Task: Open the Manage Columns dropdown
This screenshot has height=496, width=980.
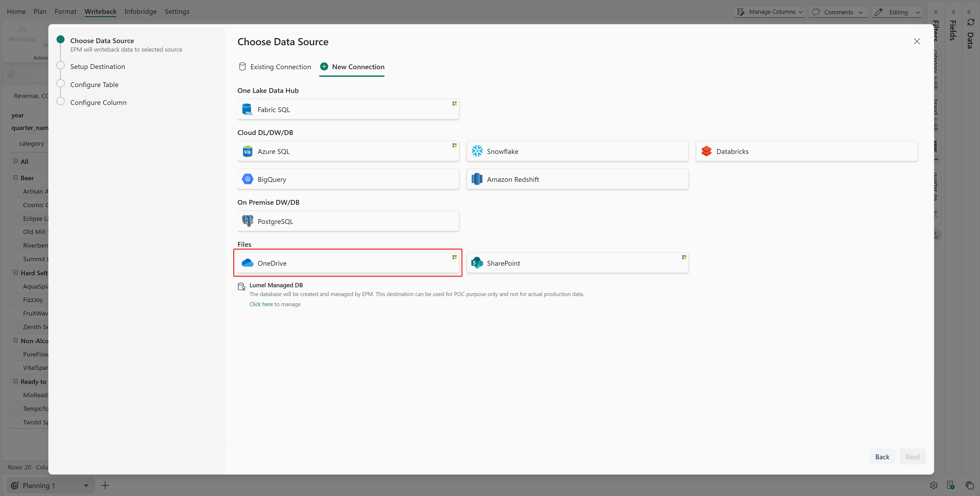Action: pyautogui.click(x=769, y=12)
